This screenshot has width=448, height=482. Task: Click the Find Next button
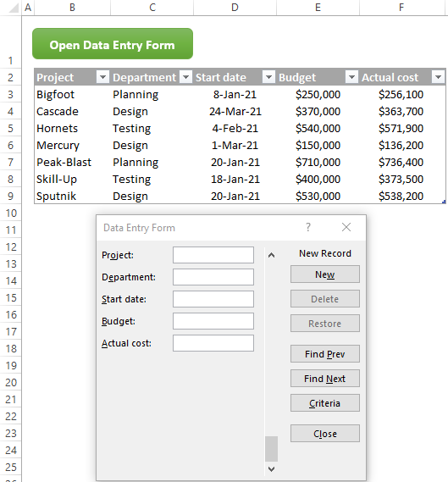pyautogui.click(x=325, y=379)
